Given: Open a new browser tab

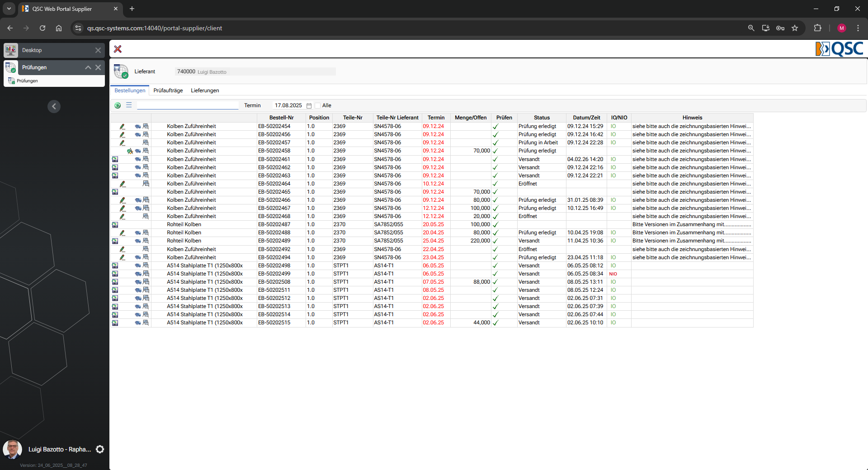Looking at the screenshot, I should coord(132,9).
